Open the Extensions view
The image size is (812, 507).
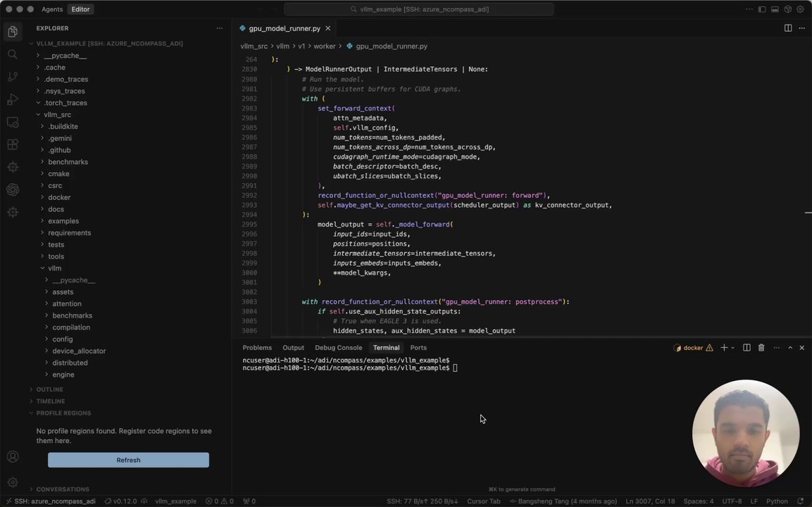pyautogui.click(x=13, y=144)
